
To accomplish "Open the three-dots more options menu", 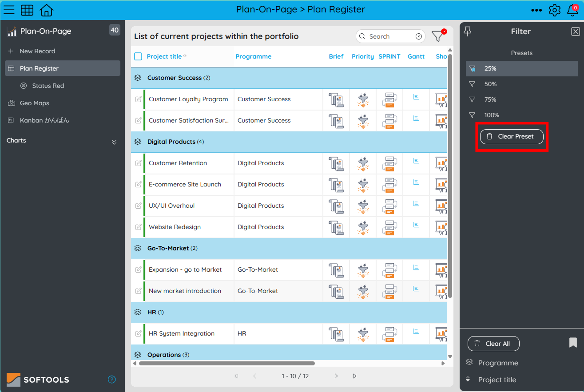I will pyautogui.click(x=536, y=10).
